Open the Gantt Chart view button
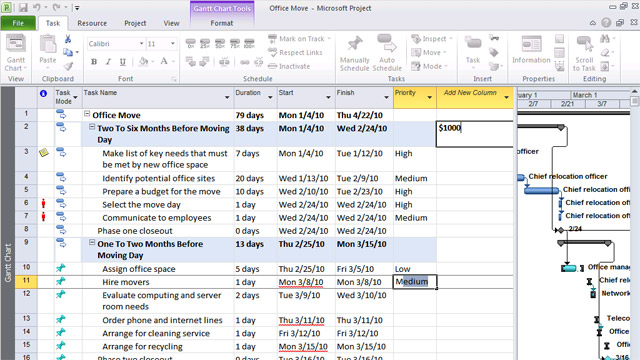 (16, 53)
